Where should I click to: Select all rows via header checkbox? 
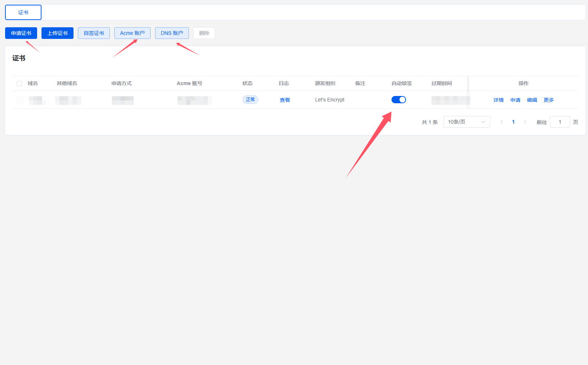[x=19, y=84]
